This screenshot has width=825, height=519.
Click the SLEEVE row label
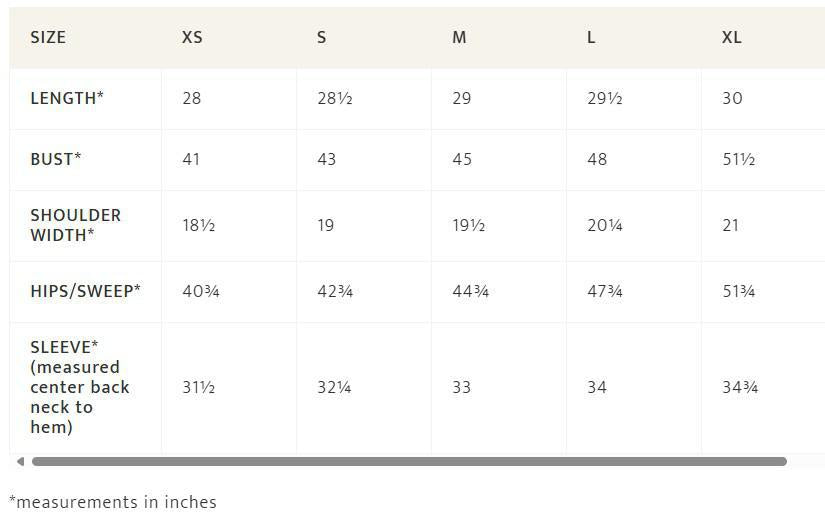tap(79, 387)
